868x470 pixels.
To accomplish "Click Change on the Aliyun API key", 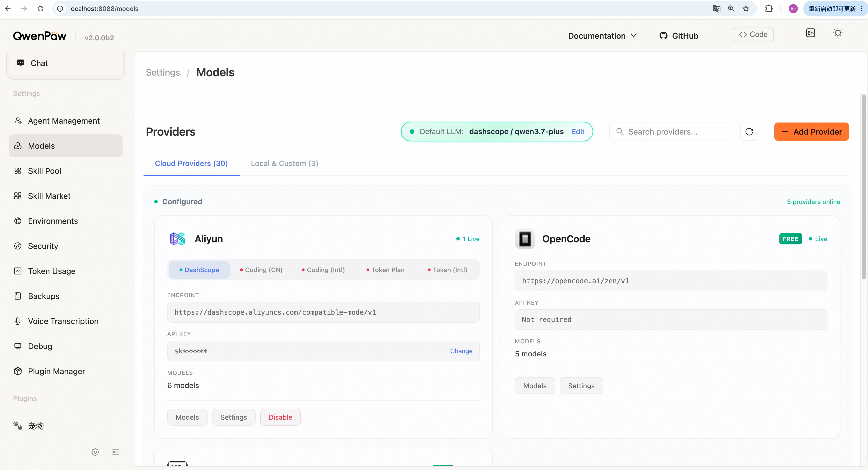I will tap(461, 351).
